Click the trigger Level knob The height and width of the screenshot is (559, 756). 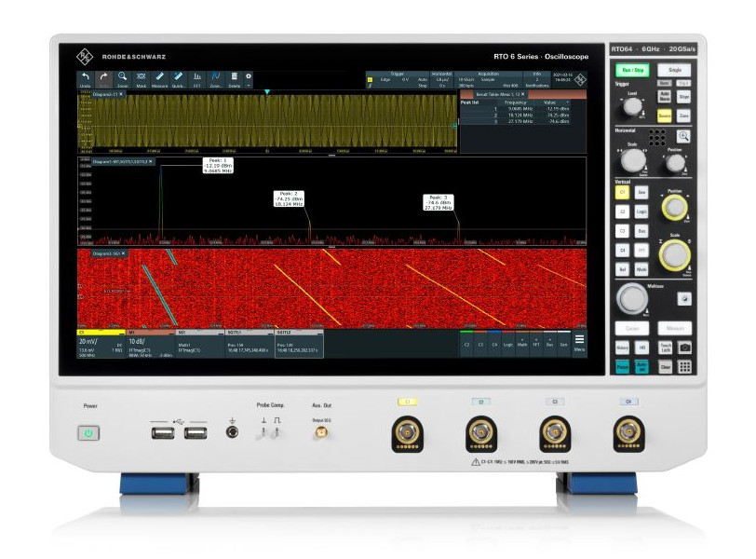click(x=632, y=106)
